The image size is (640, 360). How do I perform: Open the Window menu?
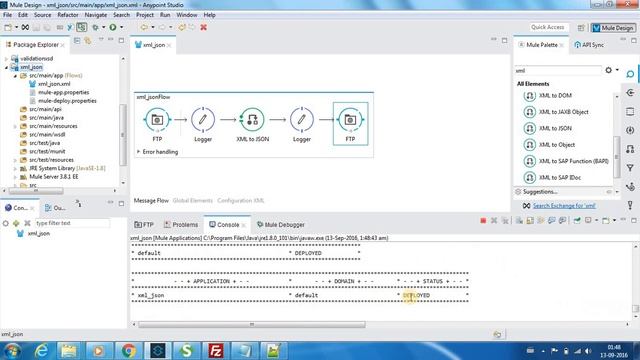point(187,15)
